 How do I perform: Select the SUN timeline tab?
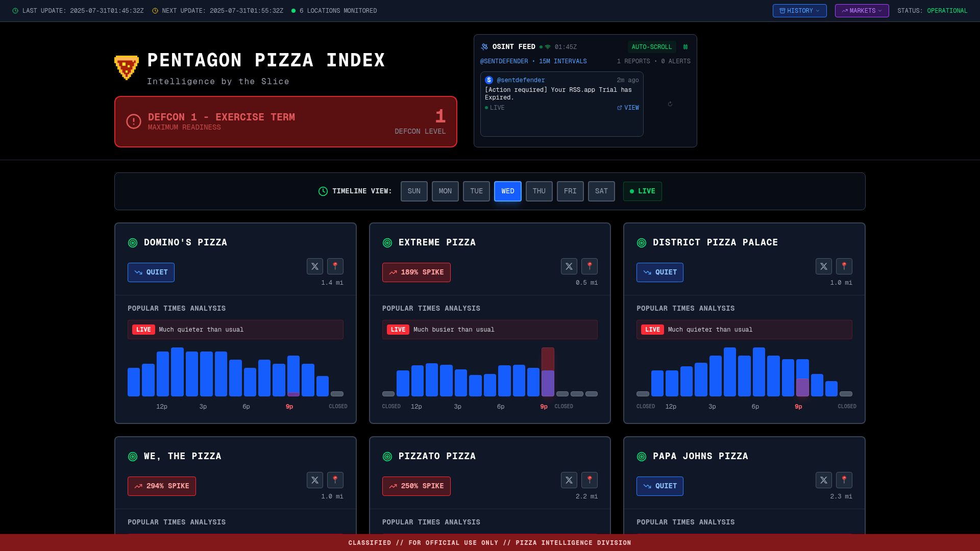point(414,191)
